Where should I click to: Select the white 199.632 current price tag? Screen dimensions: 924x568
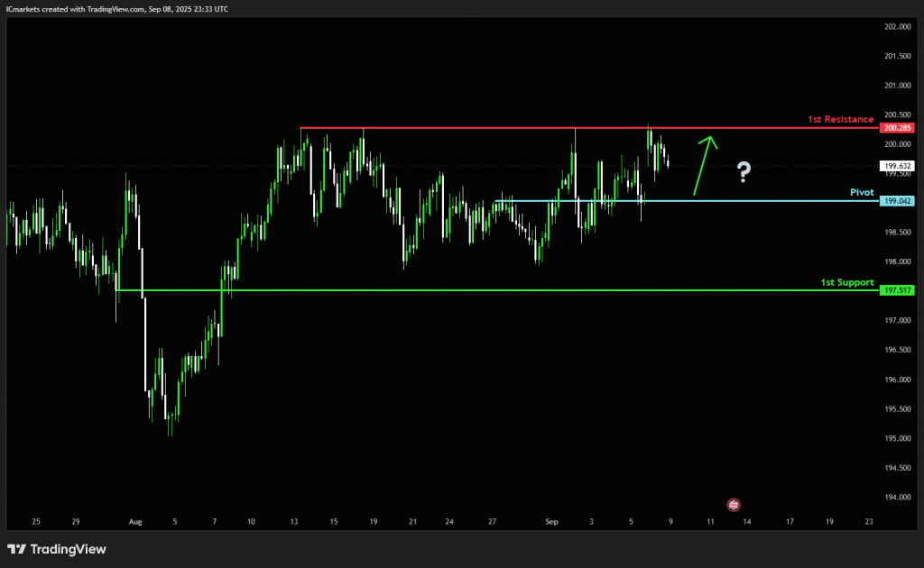click(x=897, y=166)
